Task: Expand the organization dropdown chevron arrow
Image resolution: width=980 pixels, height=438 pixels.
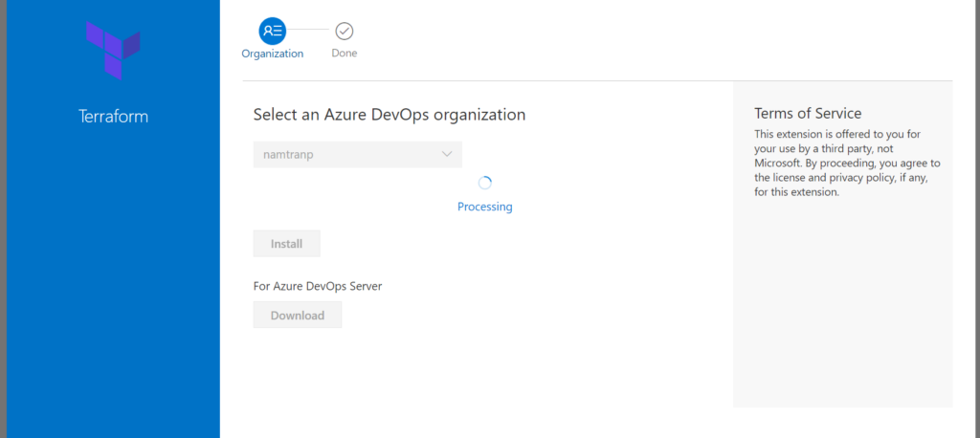Action: click(x=447, y=154)
